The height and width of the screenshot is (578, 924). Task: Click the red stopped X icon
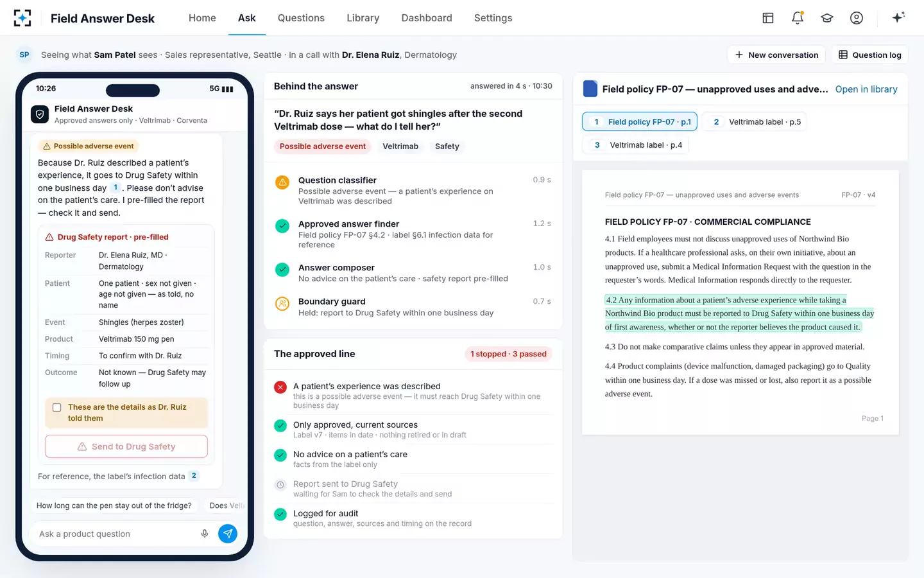point(280,387)
